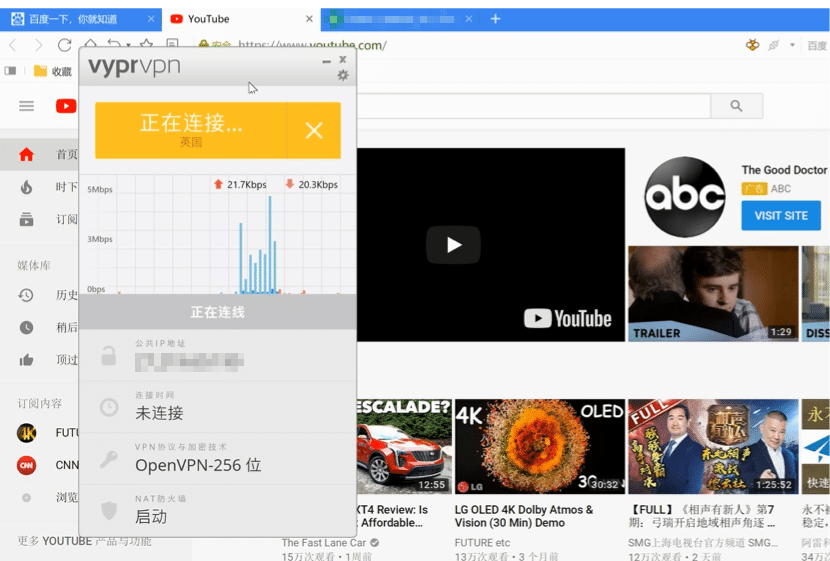Open The Fast Lane Car channel link

(x=323, y=542)
